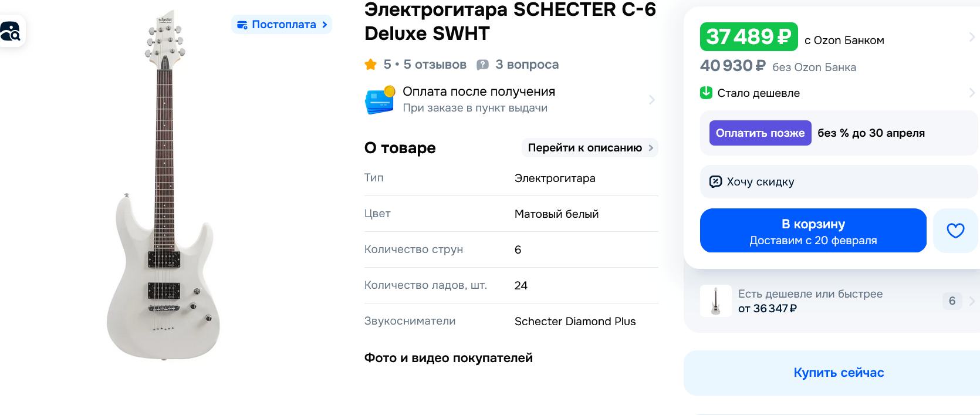The height and width of the screenshot is (415, 980).
Task: Click the green price drop arrow icon
Action: tap(706, 93)
